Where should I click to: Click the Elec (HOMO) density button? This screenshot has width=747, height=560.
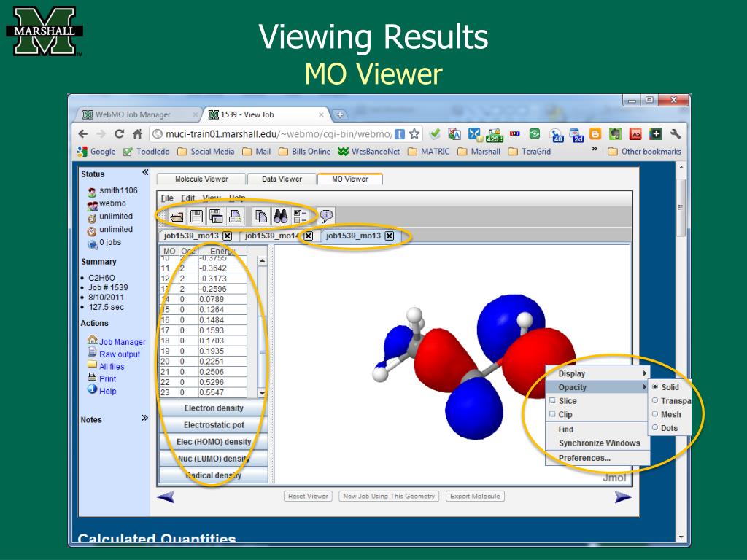(214, 442)
